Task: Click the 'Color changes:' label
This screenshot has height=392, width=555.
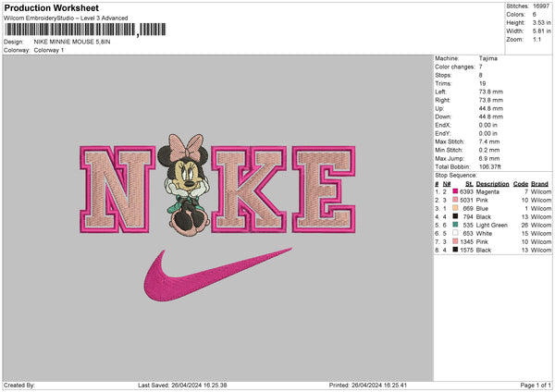Action: click(x=455, y=67)
